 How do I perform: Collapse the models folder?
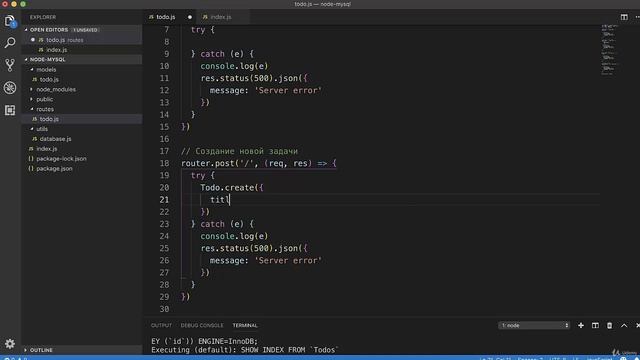46,69
